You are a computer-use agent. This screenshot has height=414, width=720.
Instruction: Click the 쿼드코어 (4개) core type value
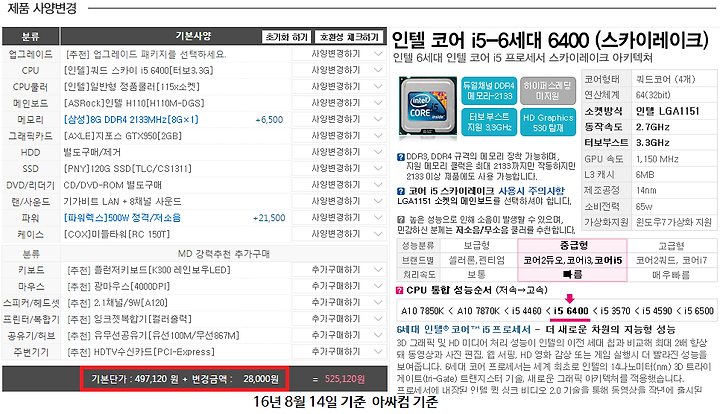pos(665,79)
